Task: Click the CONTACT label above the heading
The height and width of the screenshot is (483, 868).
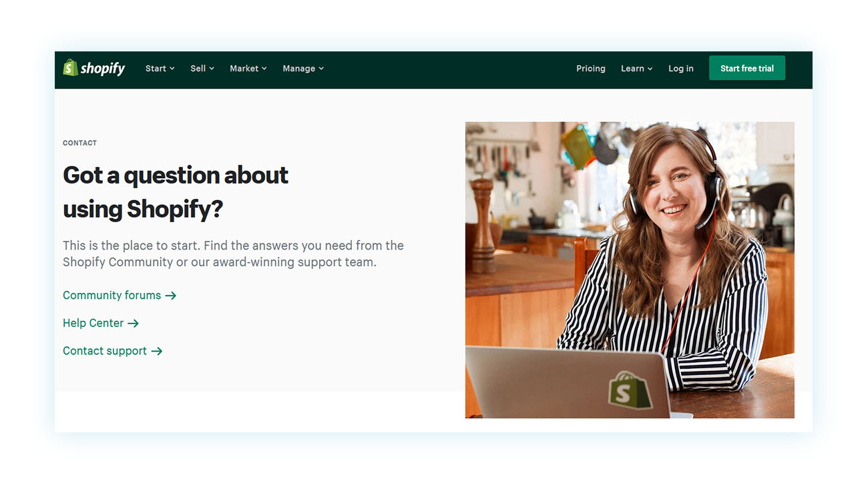Action: (79, 143)
